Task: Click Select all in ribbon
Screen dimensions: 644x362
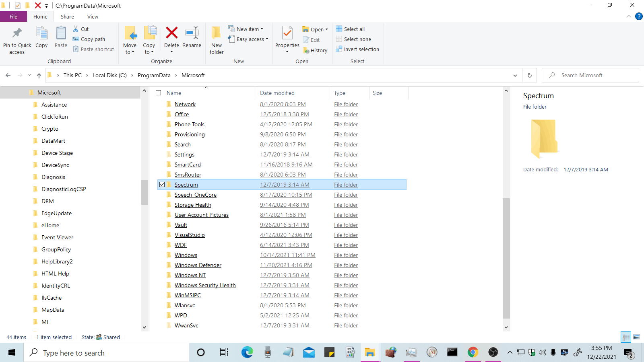Action: 351,29
